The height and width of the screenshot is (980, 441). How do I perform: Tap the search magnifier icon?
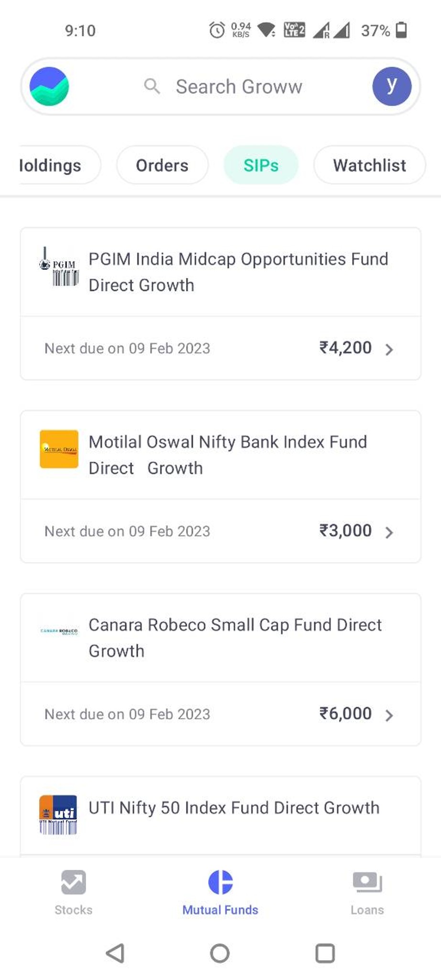152,87
